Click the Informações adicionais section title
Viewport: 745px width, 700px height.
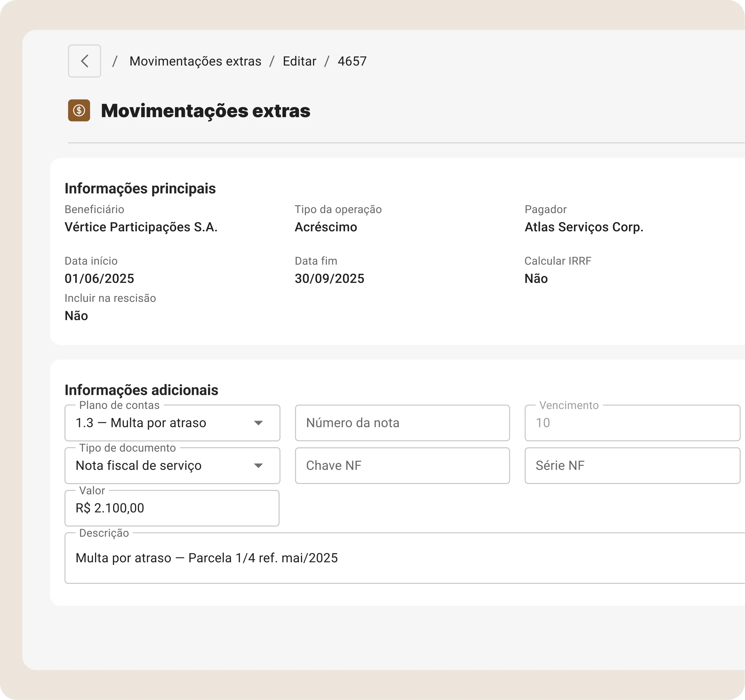tap(141, 390)
